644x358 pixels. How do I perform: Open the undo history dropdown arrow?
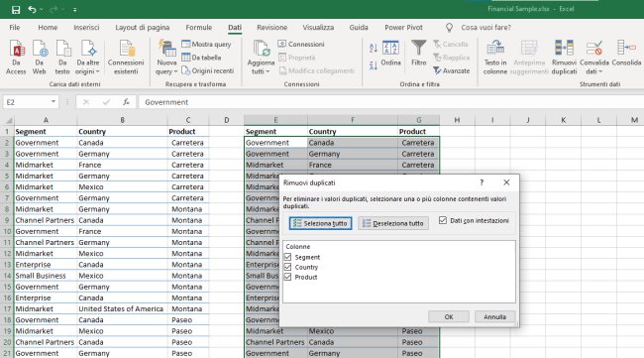point(42,10)
